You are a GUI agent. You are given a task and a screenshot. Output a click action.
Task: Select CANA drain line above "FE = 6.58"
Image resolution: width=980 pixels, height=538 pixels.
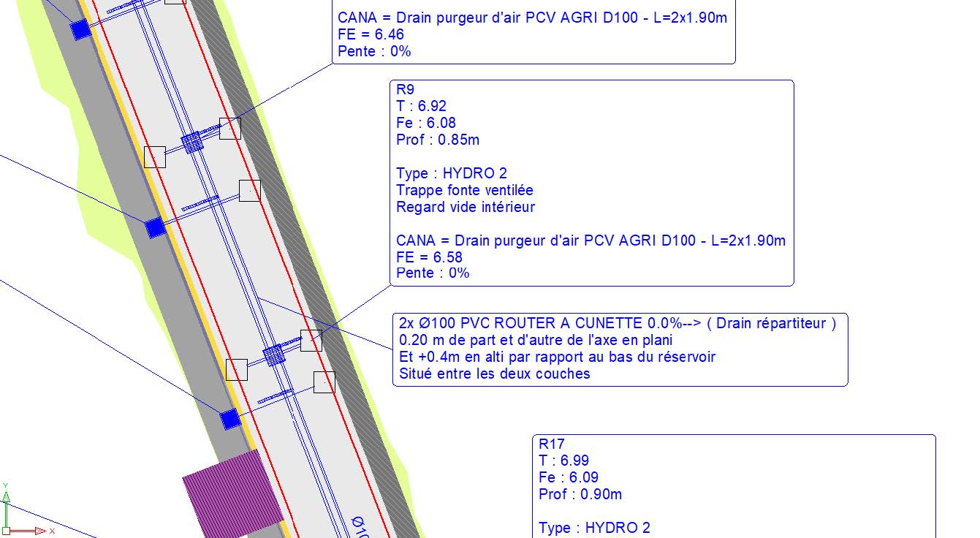click(x=590, y=240)
